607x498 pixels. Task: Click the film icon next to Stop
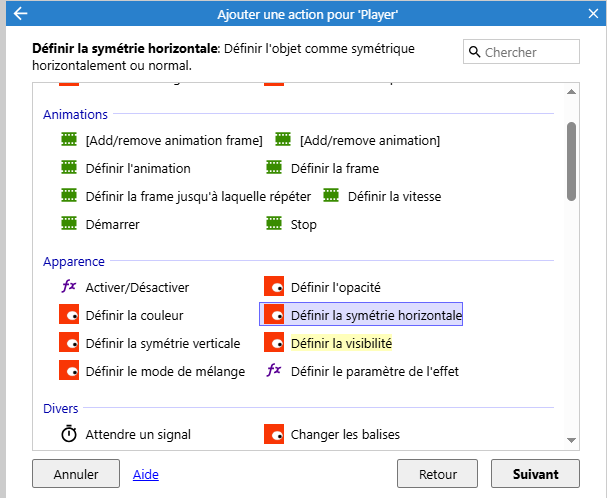(x=274, y=223)
